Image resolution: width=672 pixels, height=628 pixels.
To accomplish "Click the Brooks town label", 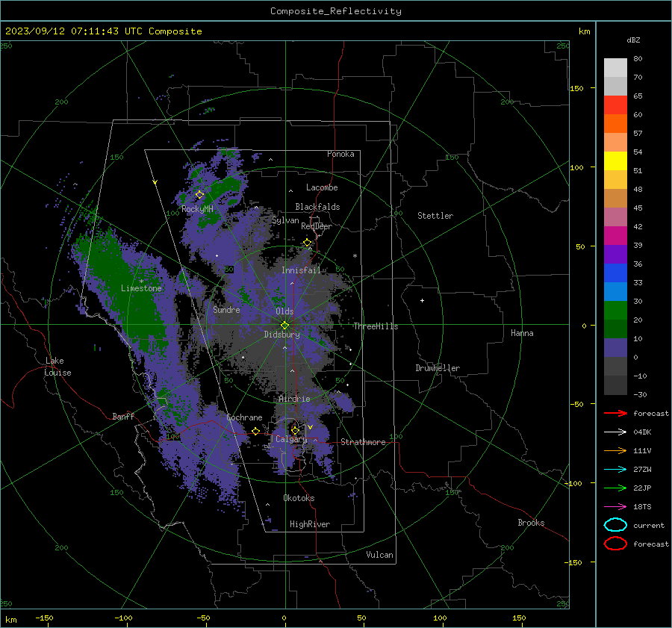I will pyautogui.click(x=532, y=523).
